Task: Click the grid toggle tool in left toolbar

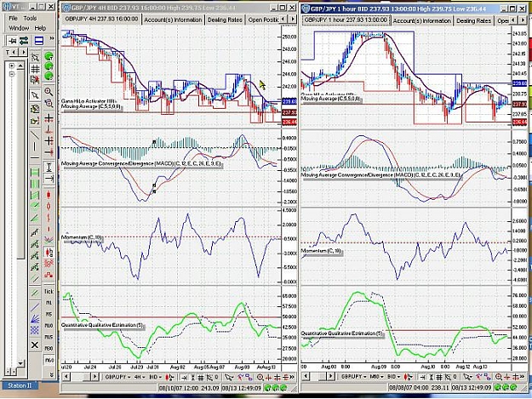Action: 35,69
